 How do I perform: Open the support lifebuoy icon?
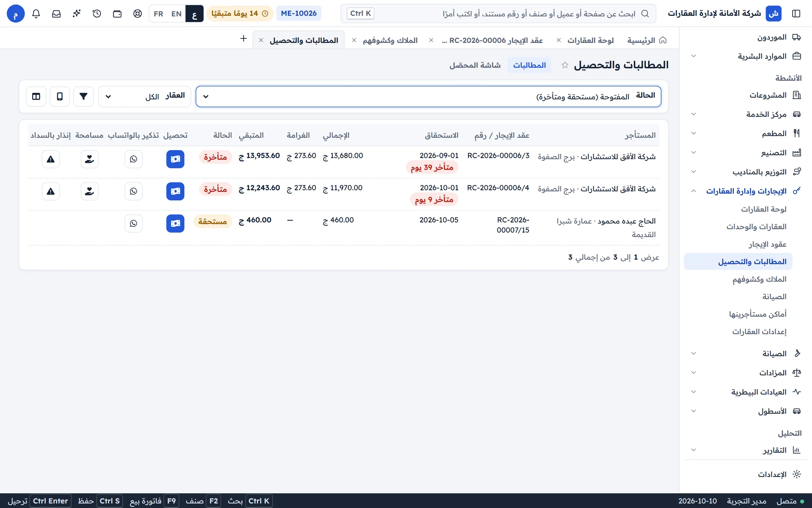pos(137,14)
